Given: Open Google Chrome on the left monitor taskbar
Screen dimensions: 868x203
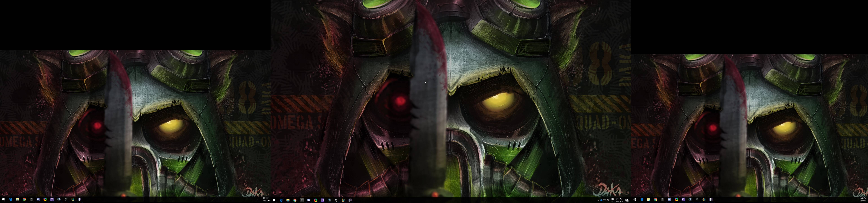Looking at the screenshot, I should [24, 199].
